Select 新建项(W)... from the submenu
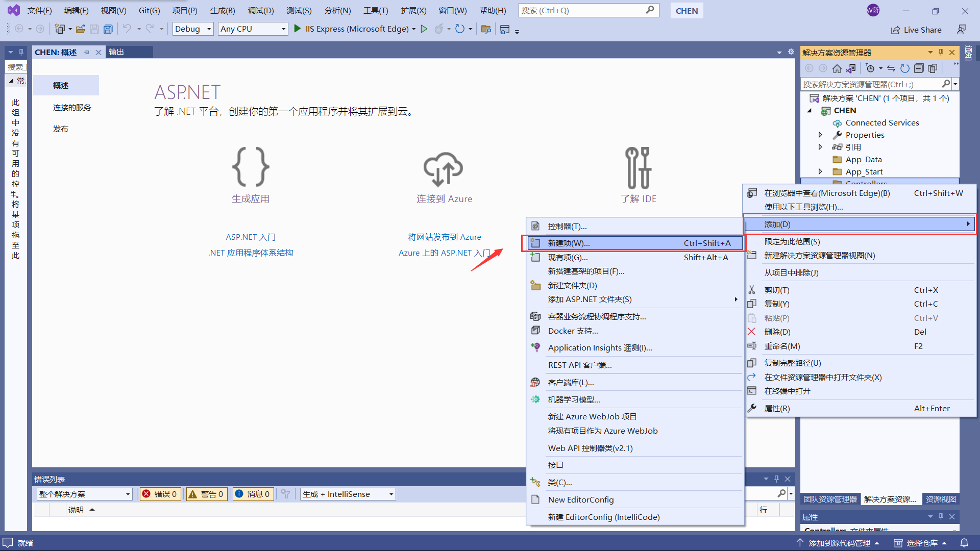 point(635,243)
